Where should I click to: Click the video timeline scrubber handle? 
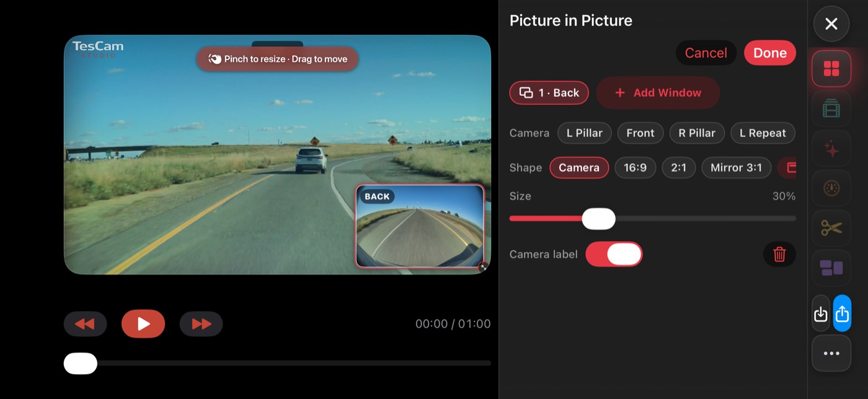pyautogui.click(x=81, y=364)
